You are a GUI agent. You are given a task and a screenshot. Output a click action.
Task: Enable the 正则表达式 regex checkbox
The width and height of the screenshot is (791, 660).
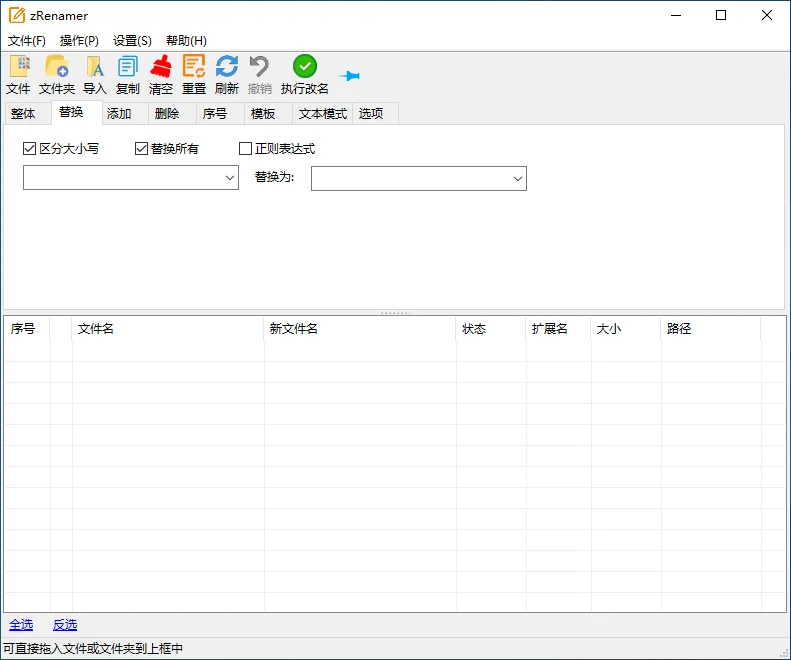pos(246,149)
